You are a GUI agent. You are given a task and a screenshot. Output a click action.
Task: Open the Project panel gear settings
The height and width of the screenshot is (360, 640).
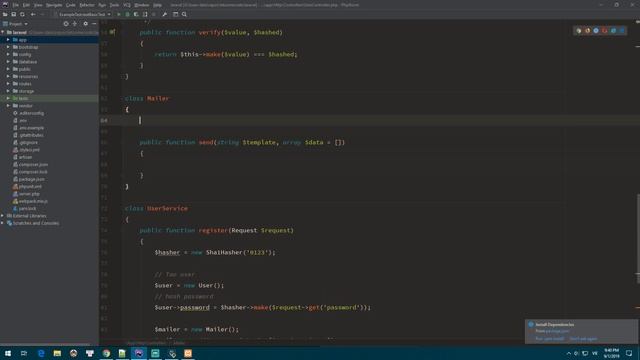pyautogui.click(x=85, y=24)
